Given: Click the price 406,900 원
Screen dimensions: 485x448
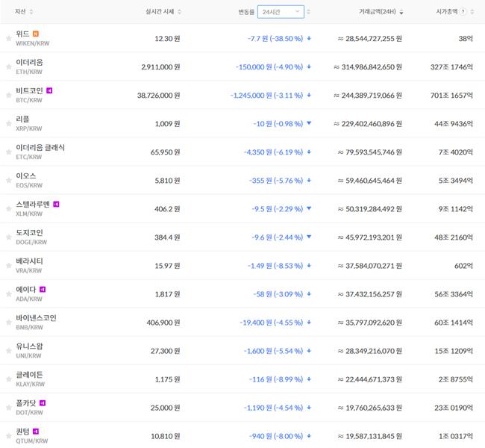Looking at the screenshot, I should pos(163,323).
